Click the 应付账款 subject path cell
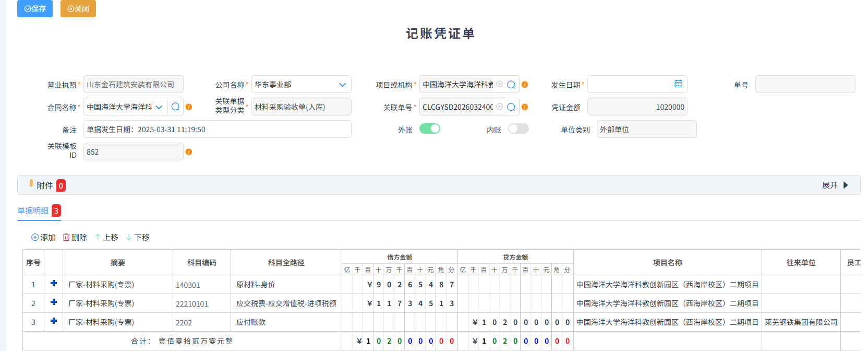This screenshot has width=868, height=351. click(x=286, y=322)
